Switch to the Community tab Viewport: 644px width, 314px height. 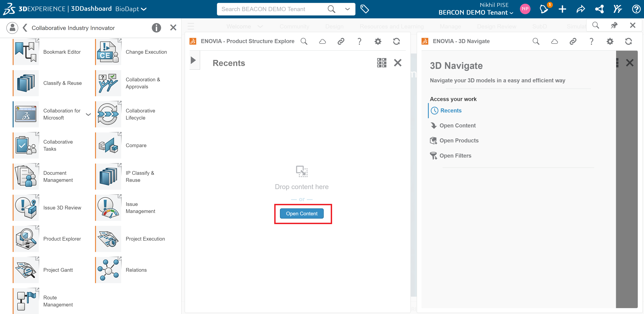click(x=294, y=26)
